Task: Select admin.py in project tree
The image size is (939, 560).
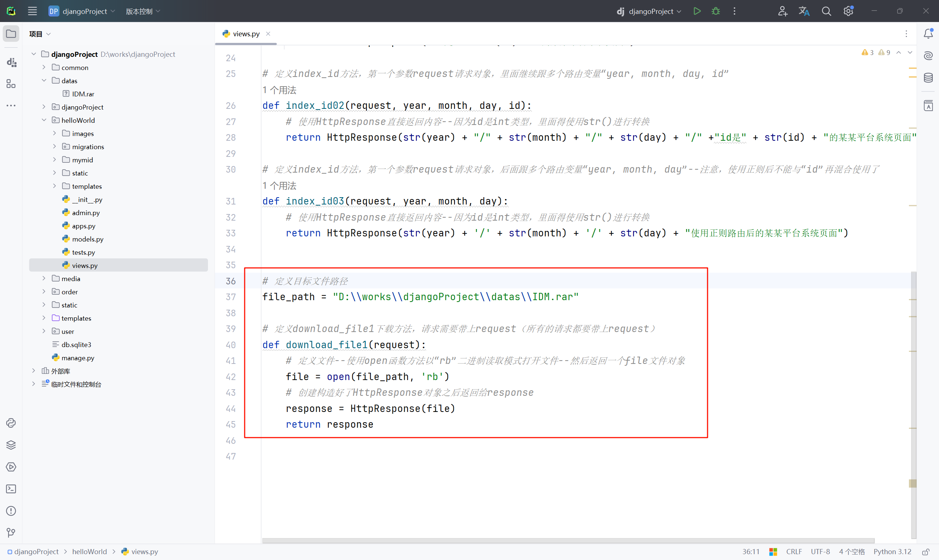Action: tap(86, 213)
